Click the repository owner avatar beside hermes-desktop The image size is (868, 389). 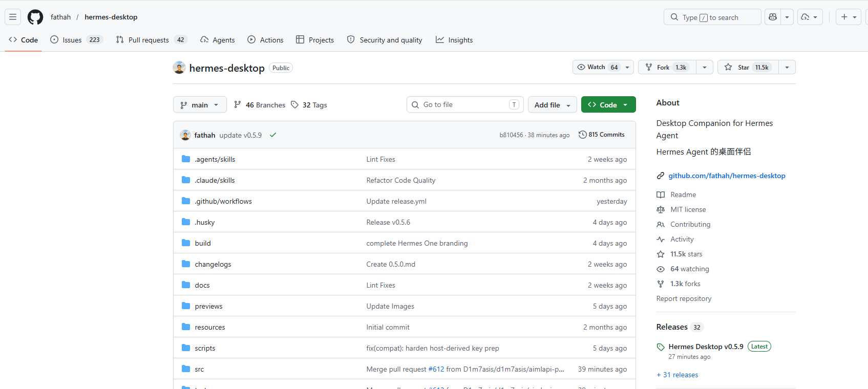coord(179,68)
